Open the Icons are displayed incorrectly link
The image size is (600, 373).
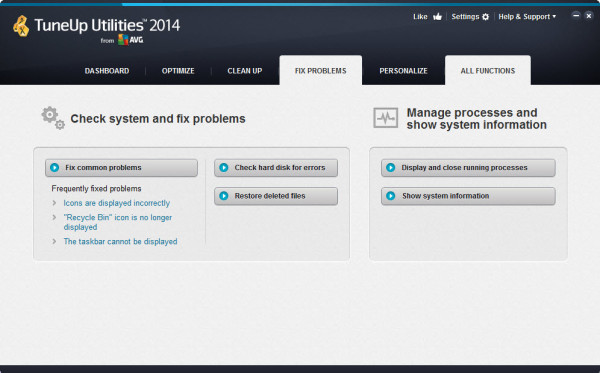pos(117,203)
